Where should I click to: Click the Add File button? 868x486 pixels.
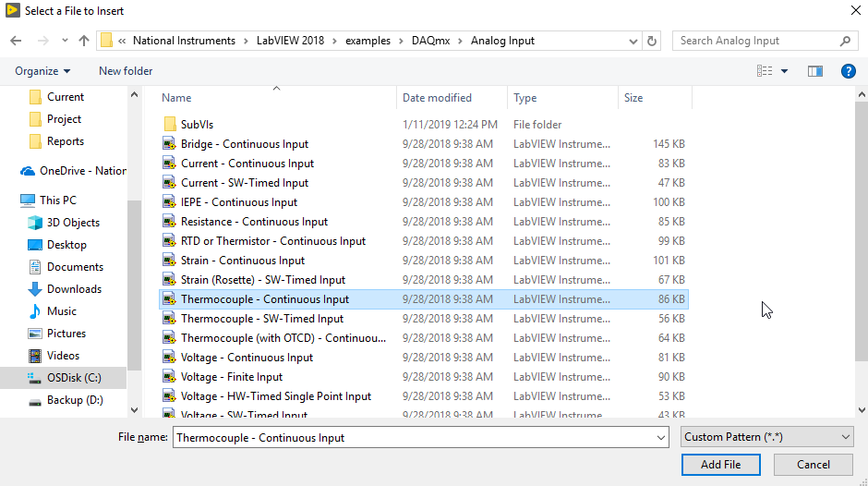point(721,465)
